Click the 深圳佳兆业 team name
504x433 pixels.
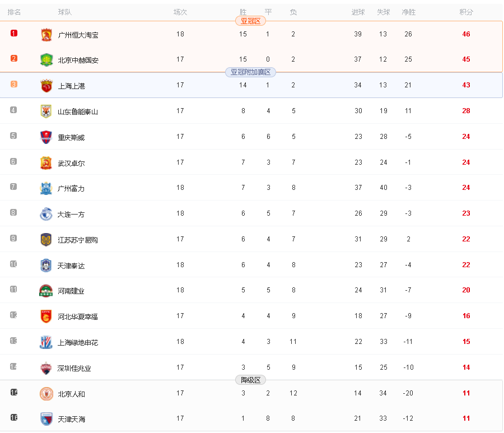tap(74, 368)
